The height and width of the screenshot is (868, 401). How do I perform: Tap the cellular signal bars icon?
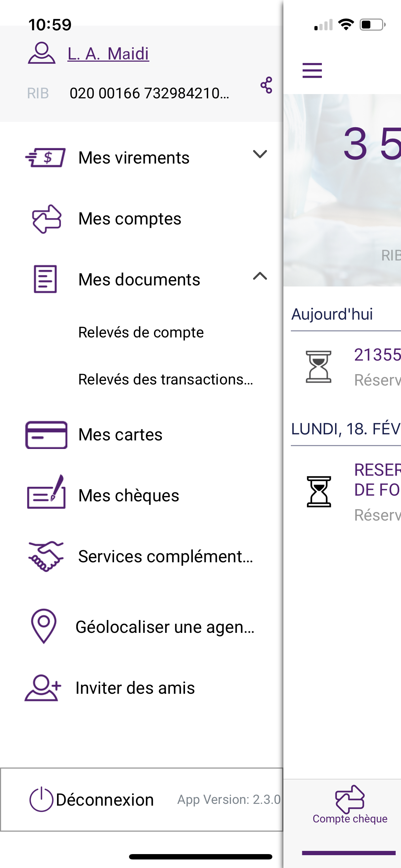pos(323,25)
